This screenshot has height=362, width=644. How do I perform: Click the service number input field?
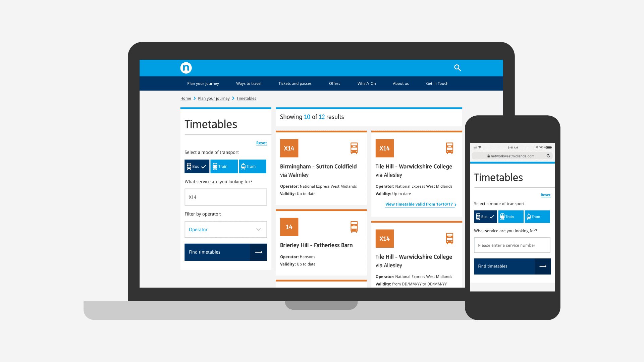tap(226, 197)
